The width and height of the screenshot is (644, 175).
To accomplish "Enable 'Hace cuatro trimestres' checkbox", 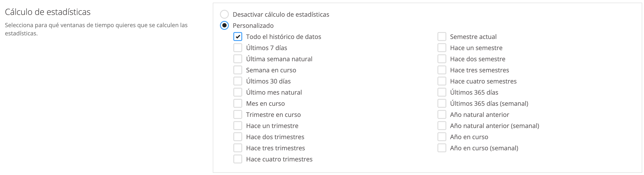I will pos(238,159).
